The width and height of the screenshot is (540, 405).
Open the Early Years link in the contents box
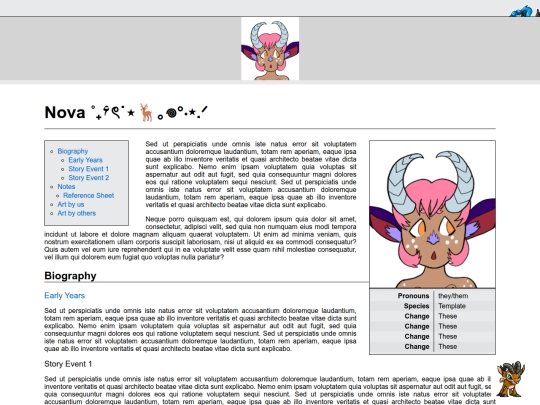[85, 160]
